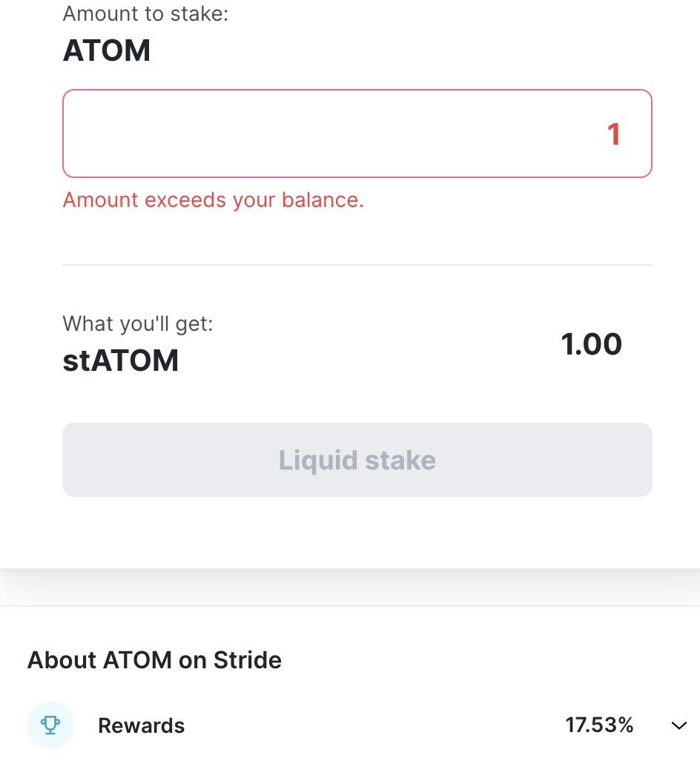Open Rewards details via the down arrow
Screen dimensions: 700x764
[x=679, y=725]
